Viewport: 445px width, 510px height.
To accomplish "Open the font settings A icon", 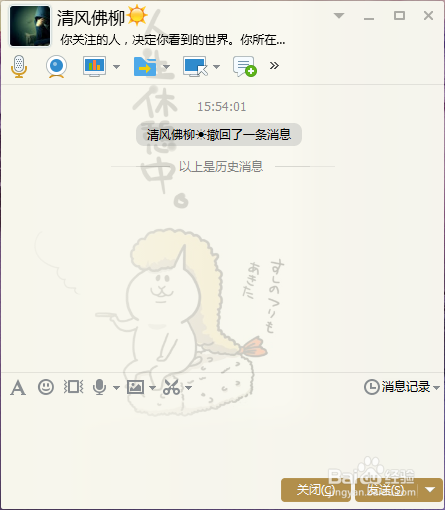I will click(18, 388).
